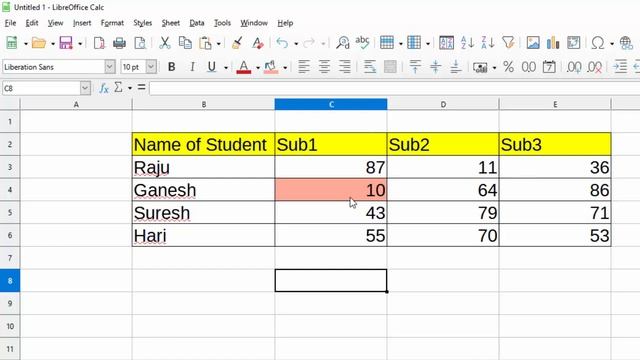Open Find and Replace icon
The height and width of the screenshot is (360, 640).
coord(342,42)
